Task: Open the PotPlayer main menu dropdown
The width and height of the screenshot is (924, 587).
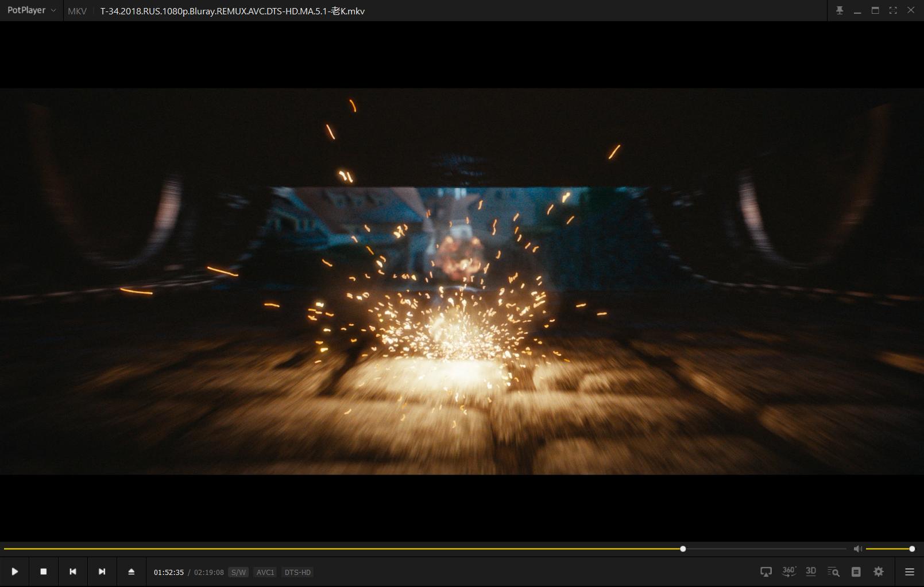Action: (32, 10)
